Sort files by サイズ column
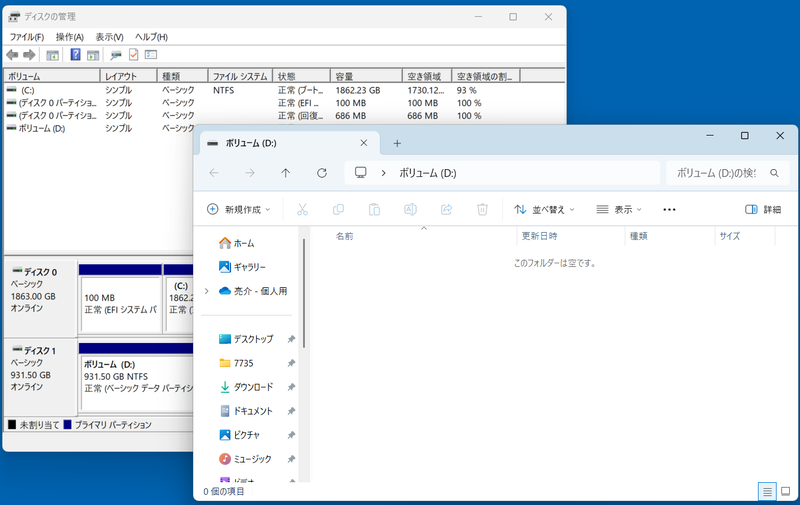800x505 pixels. 730,236
